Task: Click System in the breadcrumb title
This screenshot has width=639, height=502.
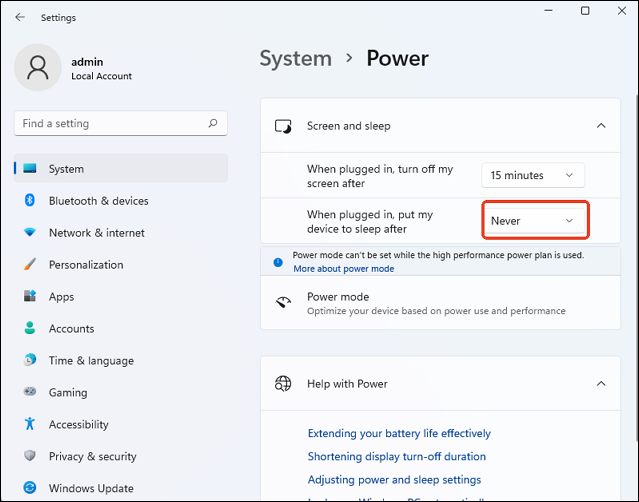Action: [x=295, y=58]
